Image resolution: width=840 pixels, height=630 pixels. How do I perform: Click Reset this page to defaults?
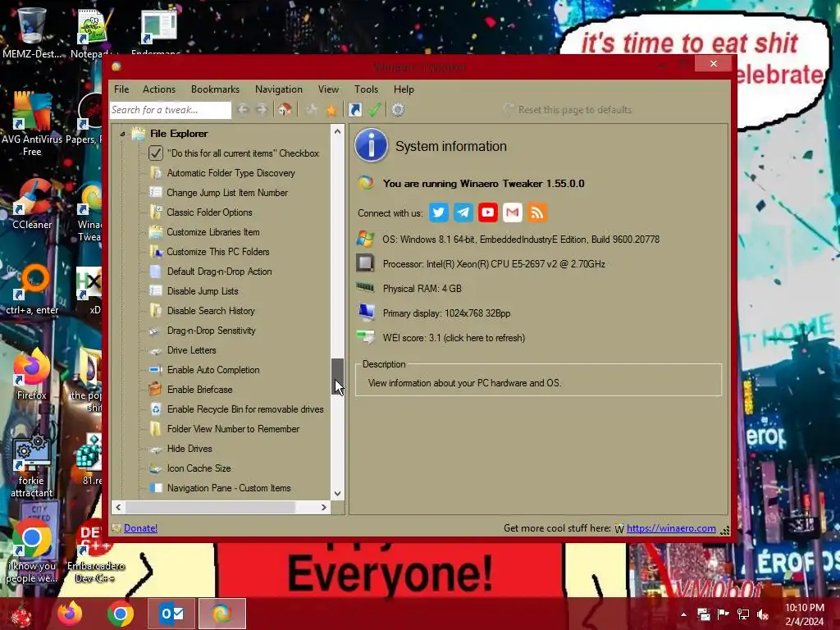568,110
